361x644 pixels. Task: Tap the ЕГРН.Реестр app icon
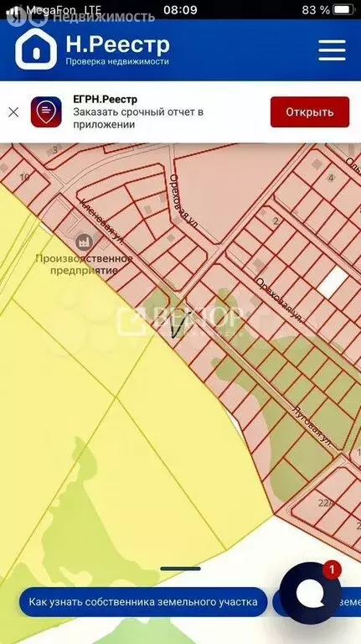click(46, 112)
